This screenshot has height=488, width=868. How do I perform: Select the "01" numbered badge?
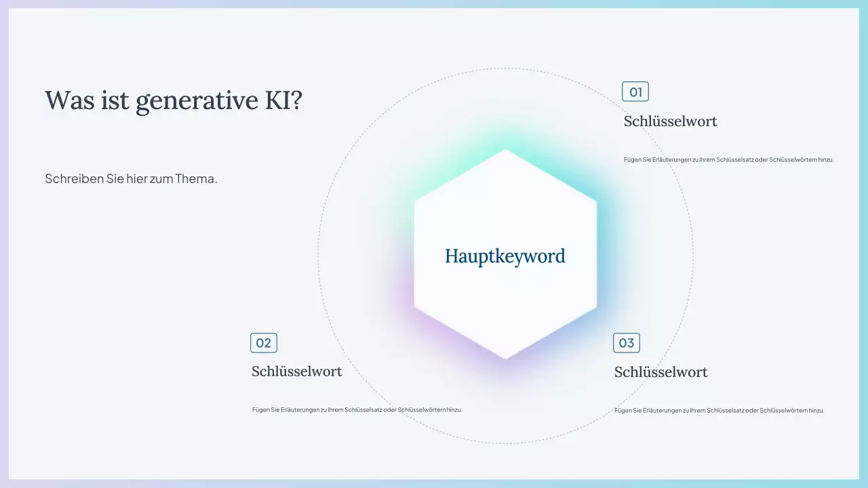tap(635, 91)
